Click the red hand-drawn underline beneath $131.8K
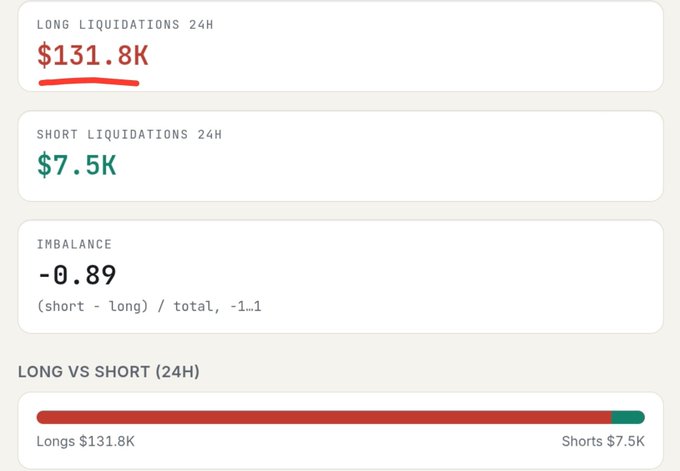Image resolution: width=680 pixels, height=471 pixels. (x=89, y=82)
